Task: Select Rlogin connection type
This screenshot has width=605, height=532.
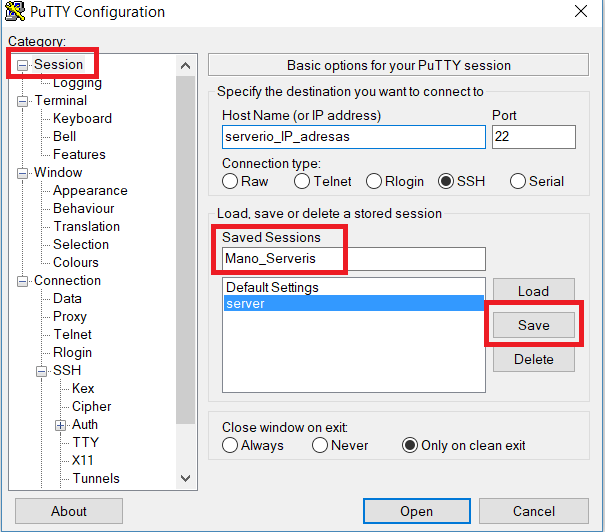Action: (x=395, y=181)
